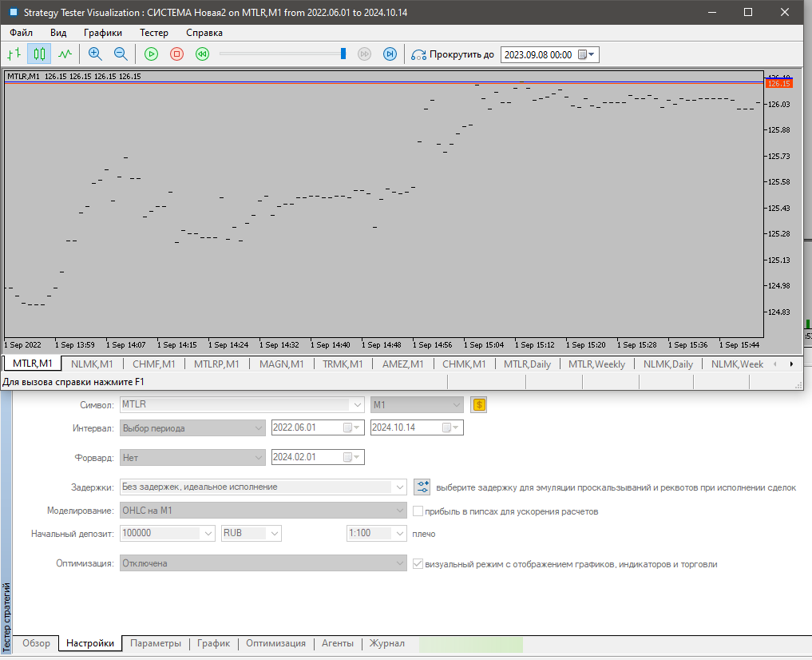Select the candlestick chart icon
The image size is (812, 660).
tap(39, 54)
